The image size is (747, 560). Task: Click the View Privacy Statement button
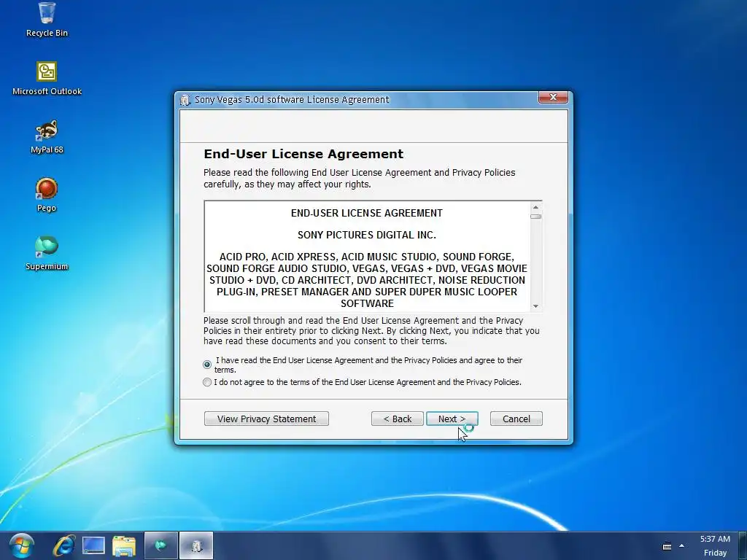tap(266, 419)
